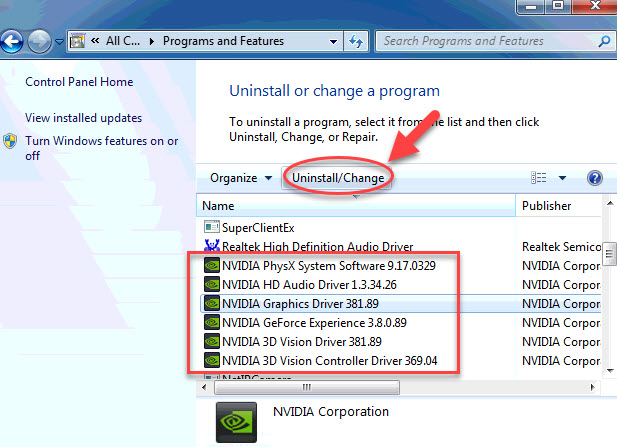Click icon of NVIDIA 3D Vision Driver
617x447 pixels.
pyautogui.click(x=212, y=342)
